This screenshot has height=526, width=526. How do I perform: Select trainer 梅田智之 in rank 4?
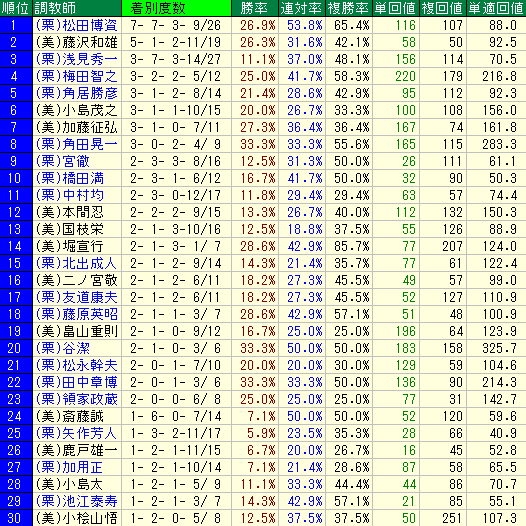coord(77,76)
